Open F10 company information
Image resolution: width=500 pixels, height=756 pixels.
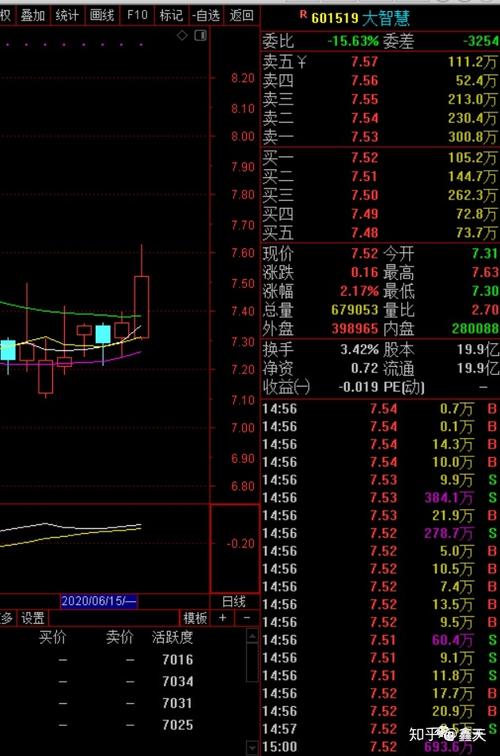[x=137, y=15]
